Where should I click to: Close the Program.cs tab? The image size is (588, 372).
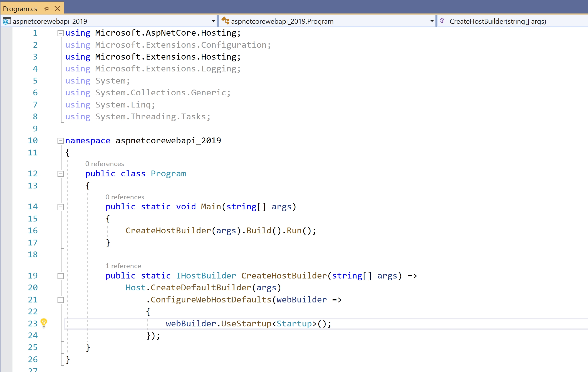pyautogui.click(x=57, y=9)
